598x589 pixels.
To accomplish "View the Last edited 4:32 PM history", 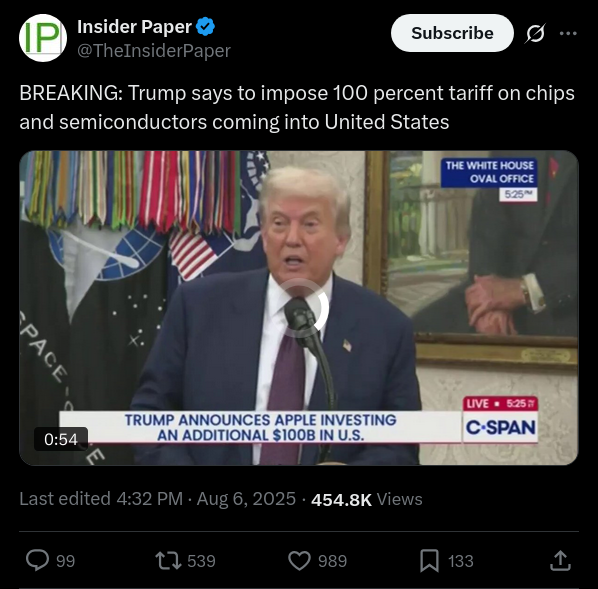I will click(x=101, y=499).
